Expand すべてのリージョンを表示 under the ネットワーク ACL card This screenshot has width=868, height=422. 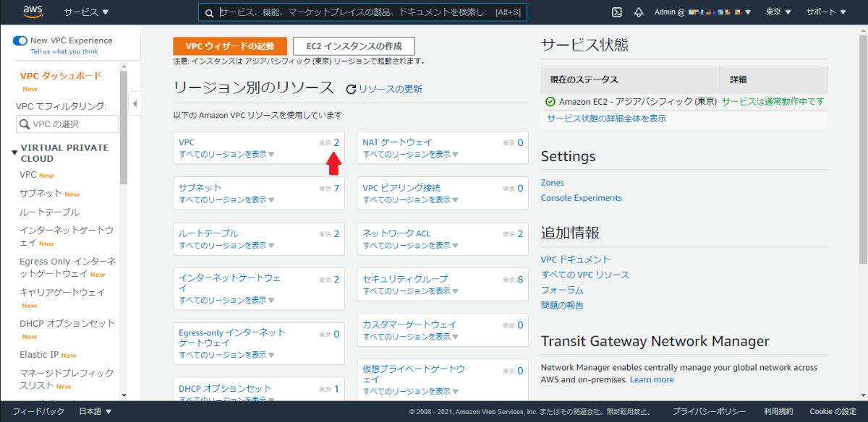[410, 245]
